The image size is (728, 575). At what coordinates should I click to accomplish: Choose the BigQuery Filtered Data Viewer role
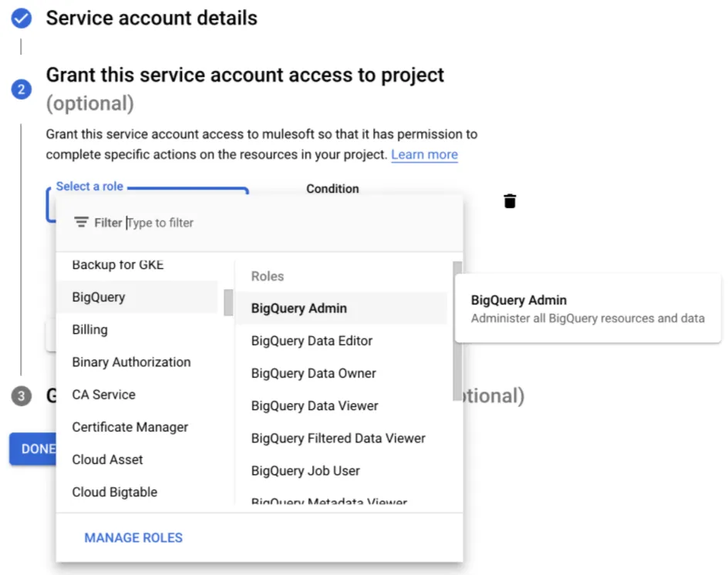pyautogui.click(x=341, y=438)
